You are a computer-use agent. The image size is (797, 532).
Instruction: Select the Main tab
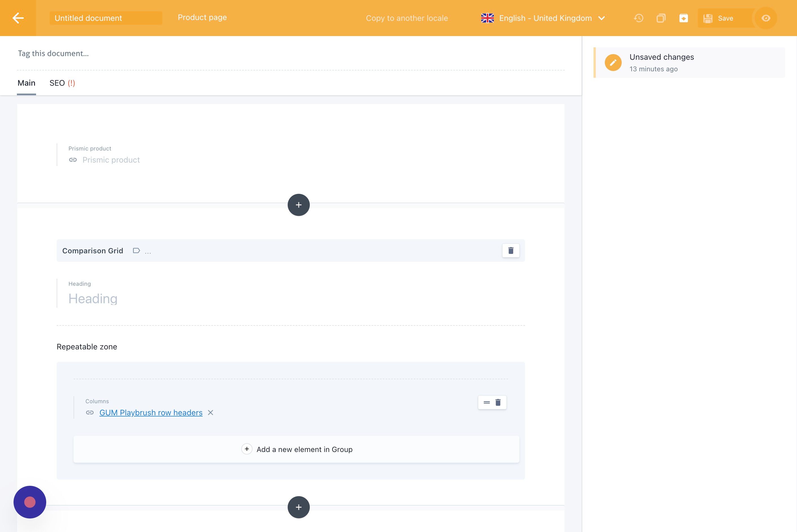[x=26, y=83]
